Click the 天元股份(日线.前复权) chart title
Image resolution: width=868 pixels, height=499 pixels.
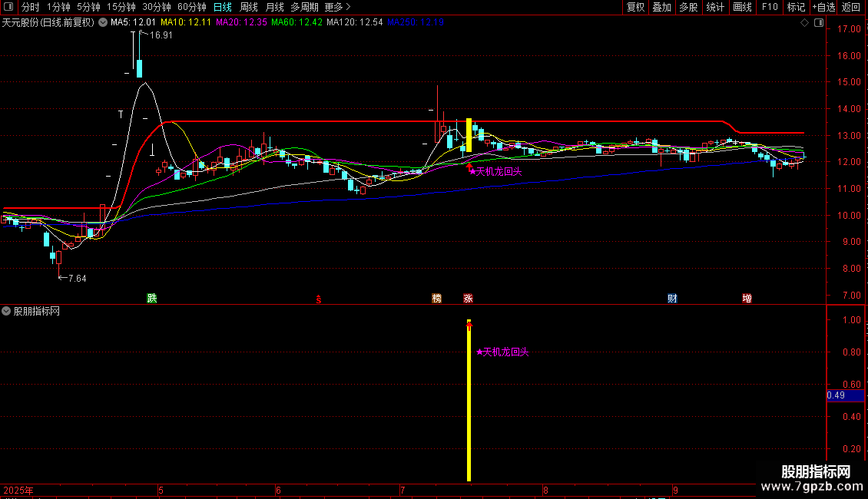pos(48,23)
